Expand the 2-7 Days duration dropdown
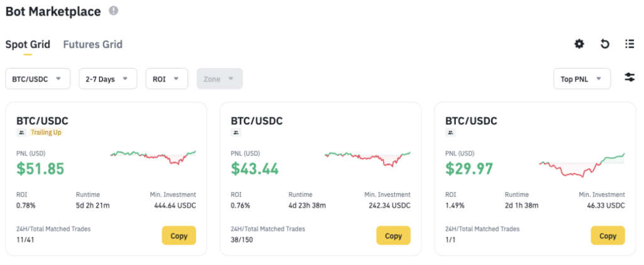Viewport: 644px width, 265px height. (x=108, y=79)
